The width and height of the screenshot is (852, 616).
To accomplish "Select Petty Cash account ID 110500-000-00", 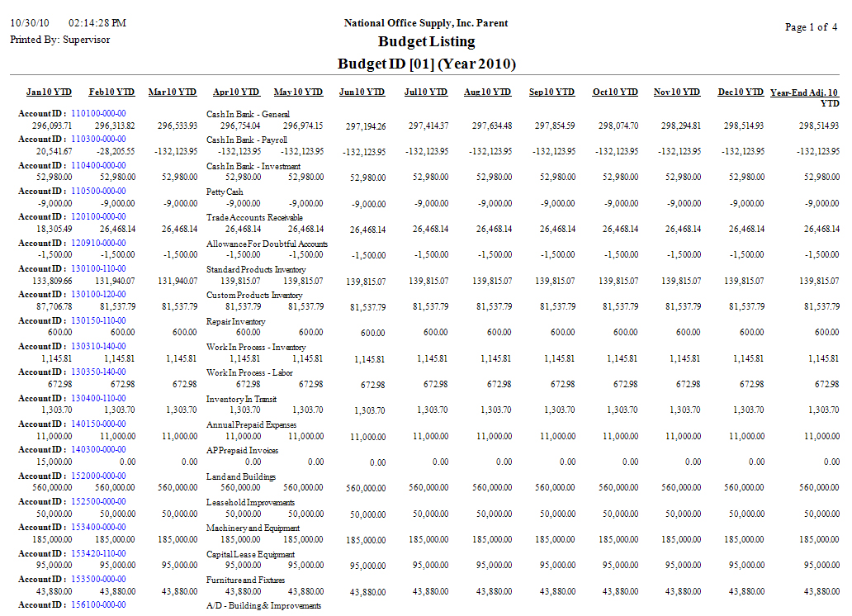I will pos(98,191).
